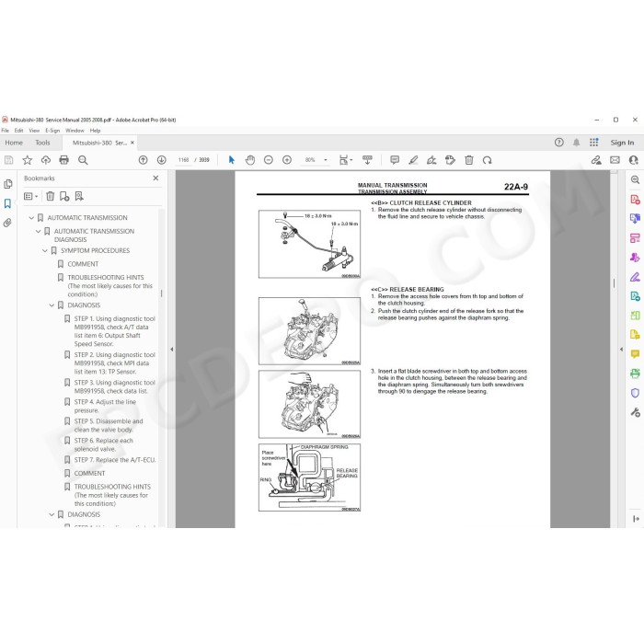Go to the previous page arrow
The width and height of the screenshot is (644, 644).
[143, 160]
